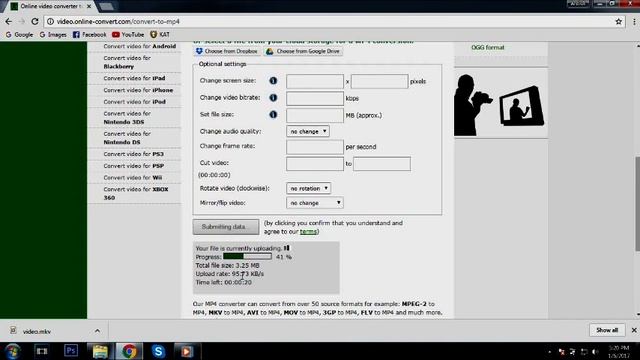The image size is (640, 360).
Task: Click Choose from Dropbox button
Action: coord(227,51)
